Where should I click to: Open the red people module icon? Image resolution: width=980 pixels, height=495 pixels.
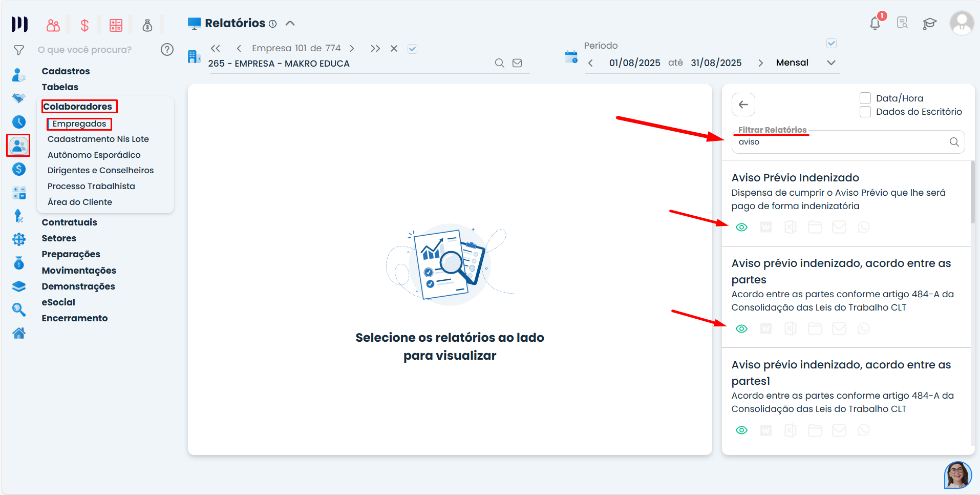coord(53,25)
